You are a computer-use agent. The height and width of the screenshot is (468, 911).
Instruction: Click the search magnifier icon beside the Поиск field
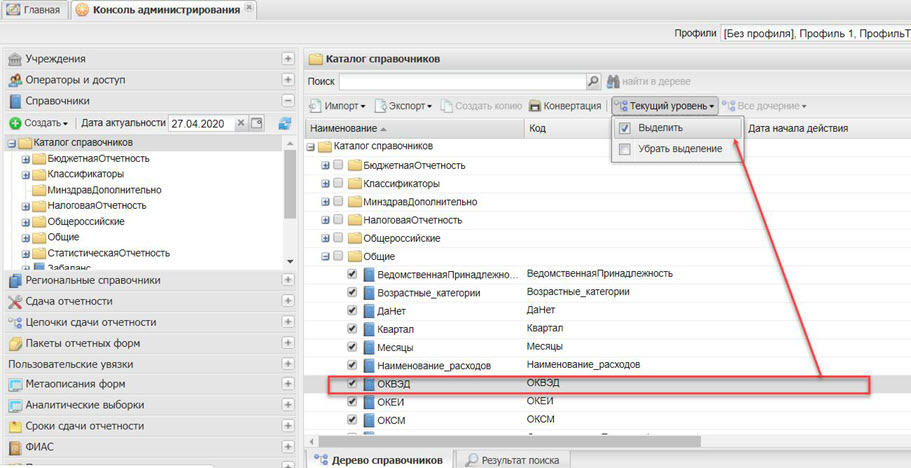(x=593, y=81)
